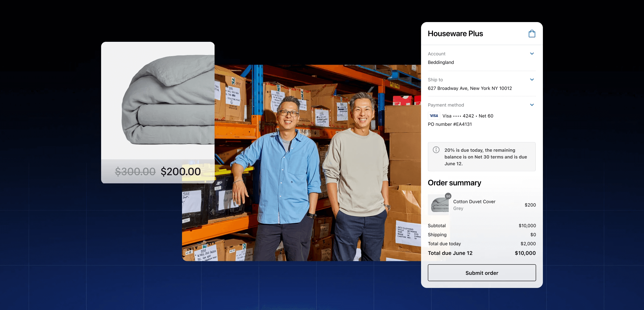The image size is (644, 310).
Task: Expand the Ship to section
Action: pos(532,79)
